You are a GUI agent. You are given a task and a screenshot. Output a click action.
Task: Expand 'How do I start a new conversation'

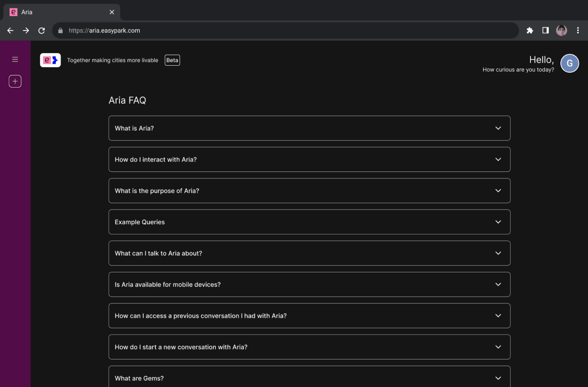point(310,347)
